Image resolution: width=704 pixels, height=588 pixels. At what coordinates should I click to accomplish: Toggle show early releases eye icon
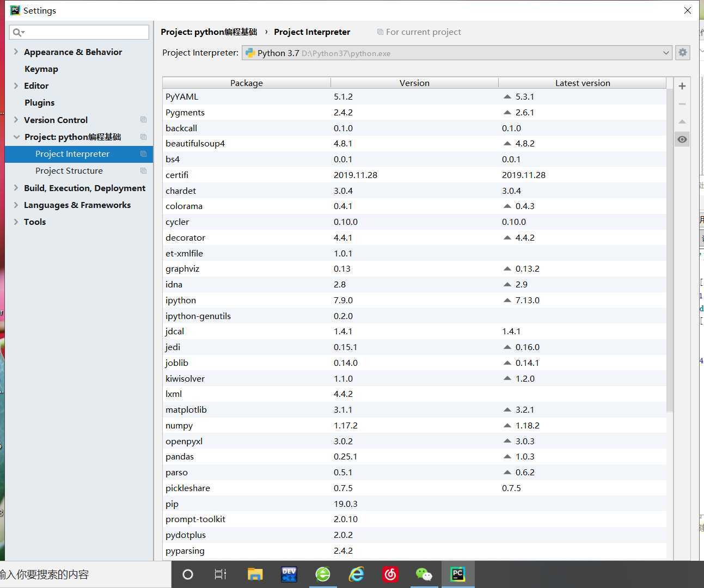click(682, 139)
